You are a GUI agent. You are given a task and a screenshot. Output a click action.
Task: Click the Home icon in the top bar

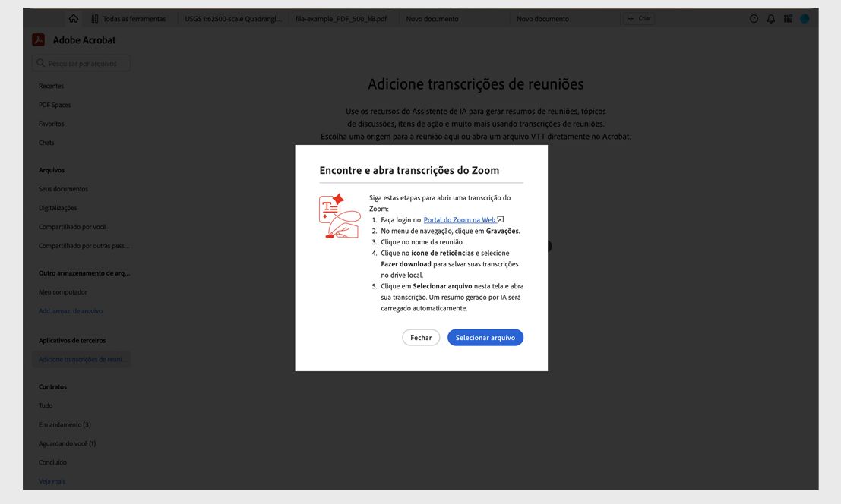pos(74,19)
